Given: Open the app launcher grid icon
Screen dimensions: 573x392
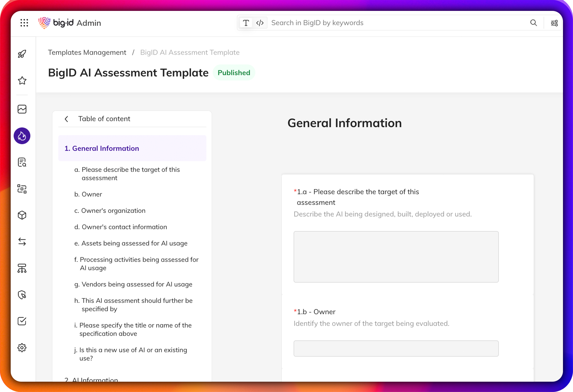Looking at the screenshot, I should tap(24, 23).
